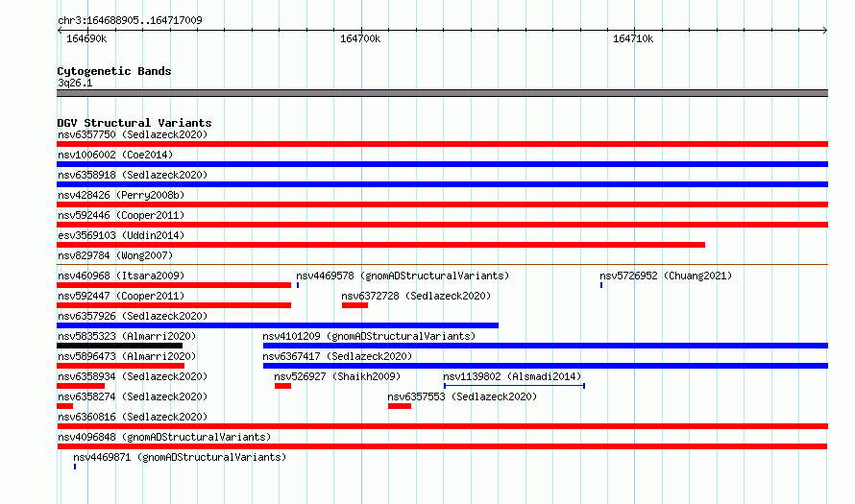Click the nsv6357750 (Sedlazeck2020) label
This screenshot has width=855, height=504.
[x=133, y=134]
